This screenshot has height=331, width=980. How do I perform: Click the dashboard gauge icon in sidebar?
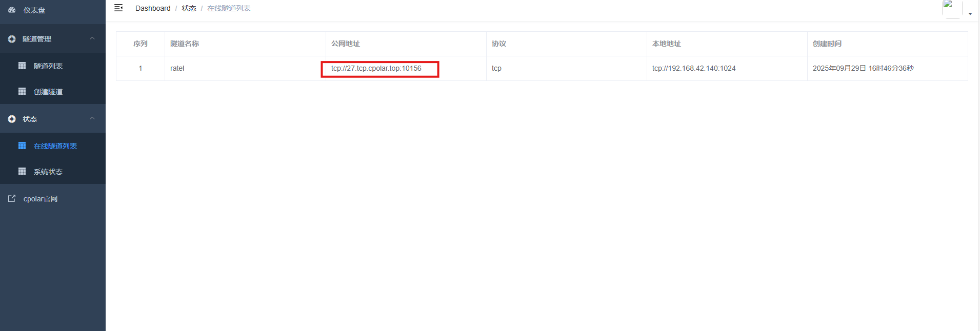(12, 10)
